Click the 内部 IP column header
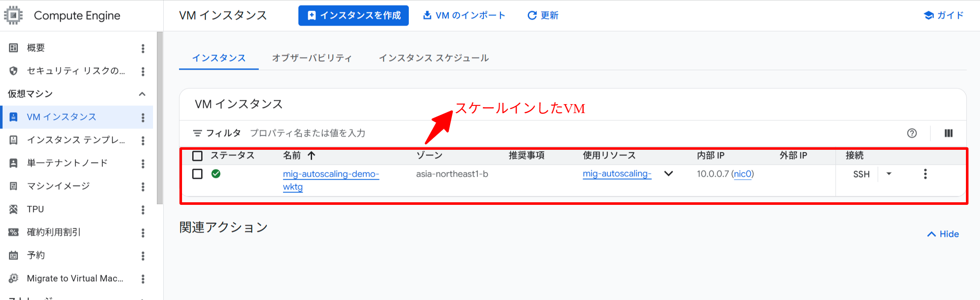Viewport: 980px width, 300px height. coord(711,155)
